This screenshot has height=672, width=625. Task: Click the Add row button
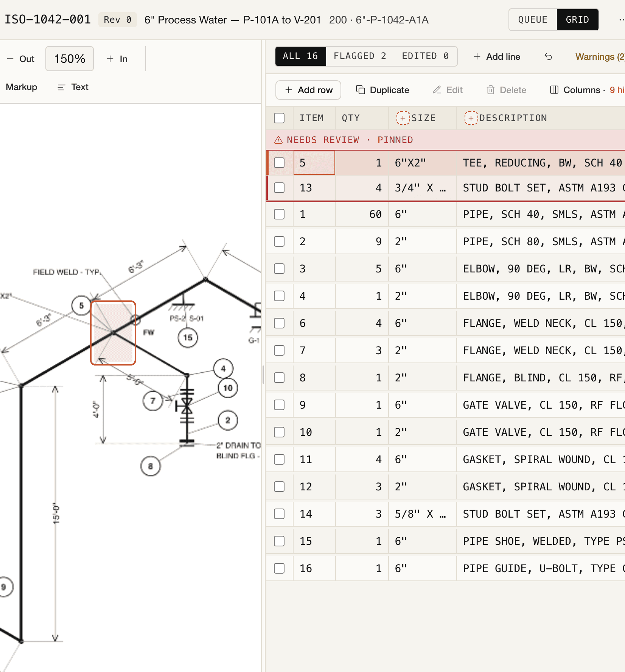308,90
